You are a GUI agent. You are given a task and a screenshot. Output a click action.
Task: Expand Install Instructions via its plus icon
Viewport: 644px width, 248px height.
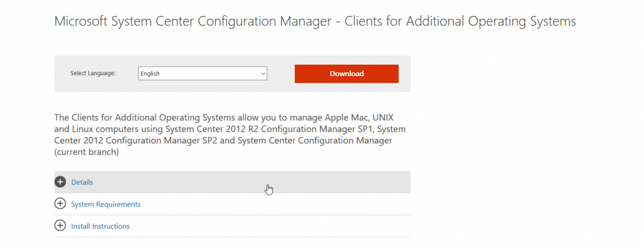tap(60, 226)
